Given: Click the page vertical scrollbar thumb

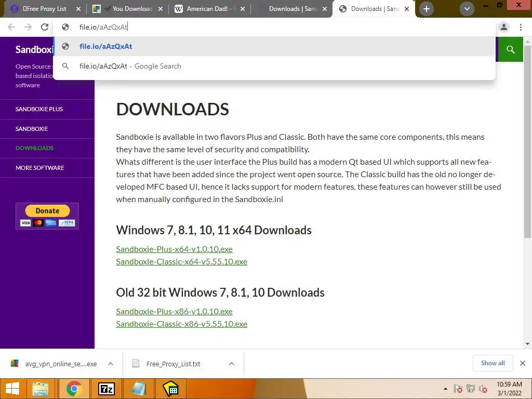Looking at the screenshot, I should click(x=527, y=141).
